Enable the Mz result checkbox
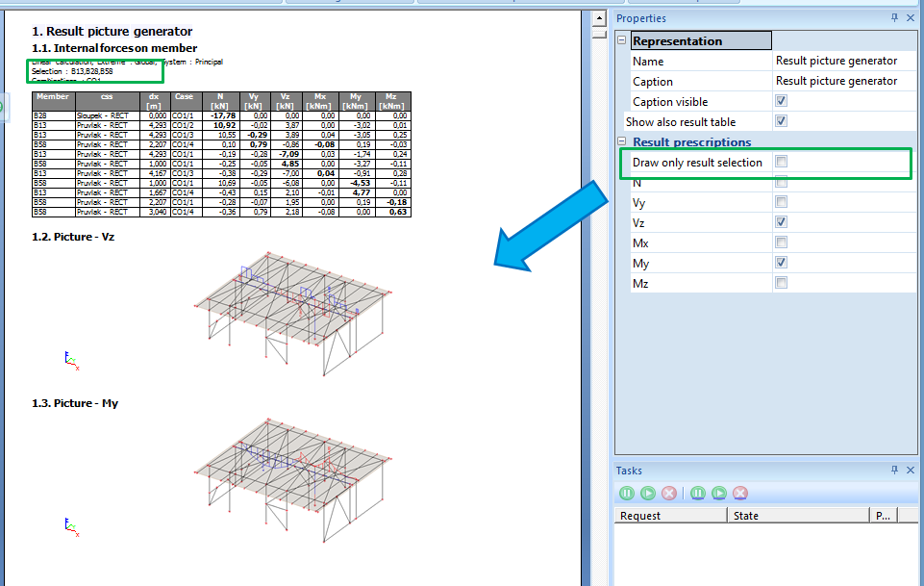Viewport: 924px width, 586px height. (x=782, y=283)
